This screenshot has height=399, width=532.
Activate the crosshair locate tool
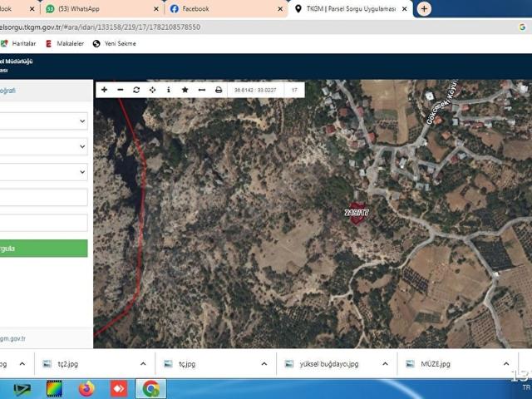coord(152,90)
